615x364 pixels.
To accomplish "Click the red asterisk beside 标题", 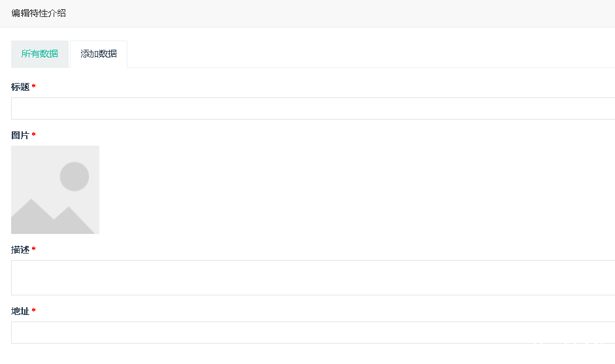I will tap(34, 86).
